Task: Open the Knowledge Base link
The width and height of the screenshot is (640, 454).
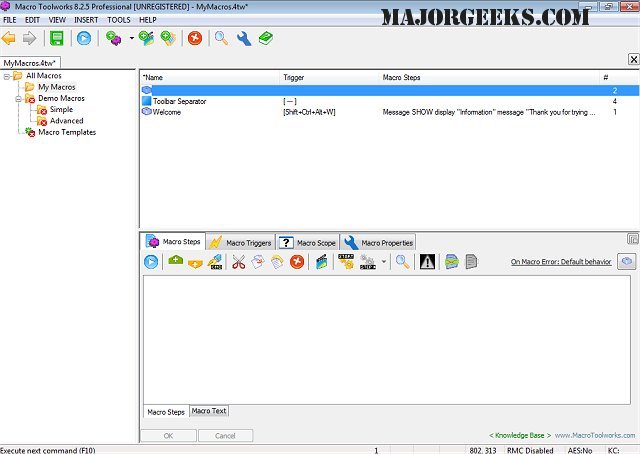Action: (x=520, y=435)
